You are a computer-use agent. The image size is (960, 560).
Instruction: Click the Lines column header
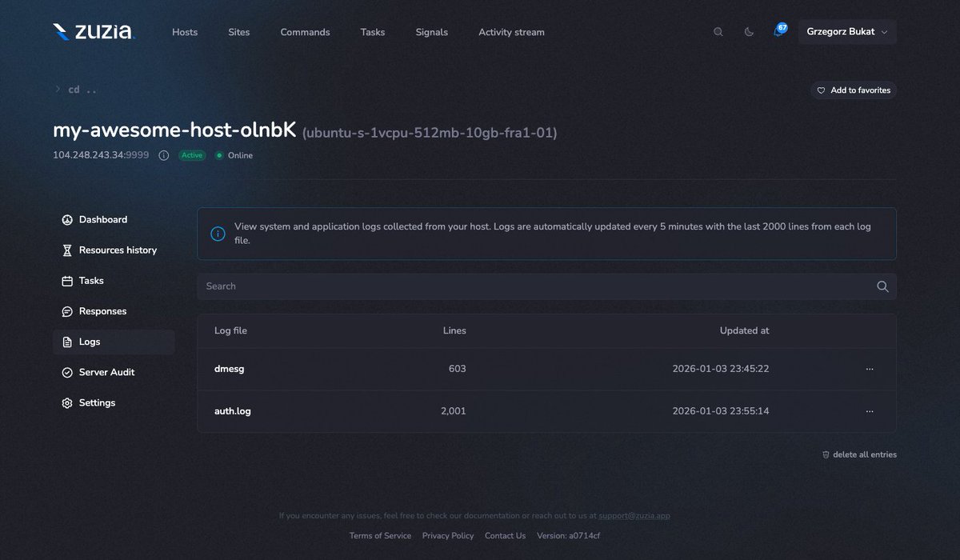pyautogui.click(x=454, y=330)
